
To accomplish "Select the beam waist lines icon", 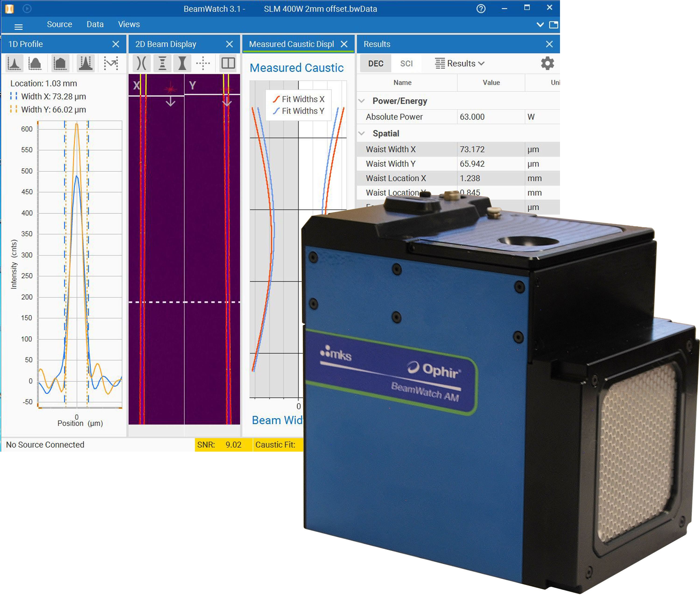I will click(162, 63).
